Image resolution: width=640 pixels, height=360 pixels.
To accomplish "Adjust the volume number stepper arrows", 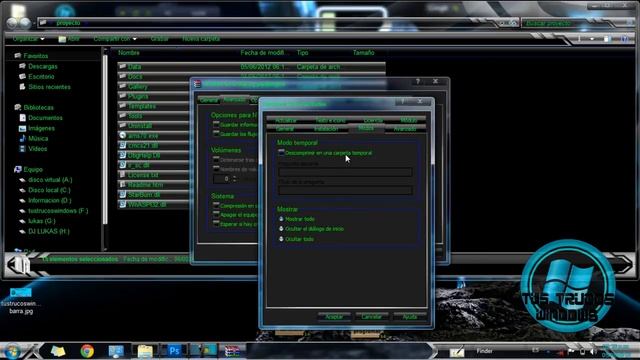I will [234, 179].
